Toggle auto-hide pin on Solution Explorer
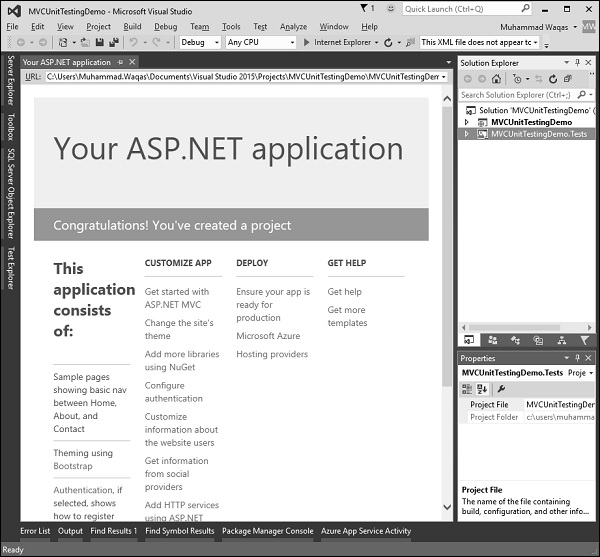The image size is (600, 557). tap(577, 62)
